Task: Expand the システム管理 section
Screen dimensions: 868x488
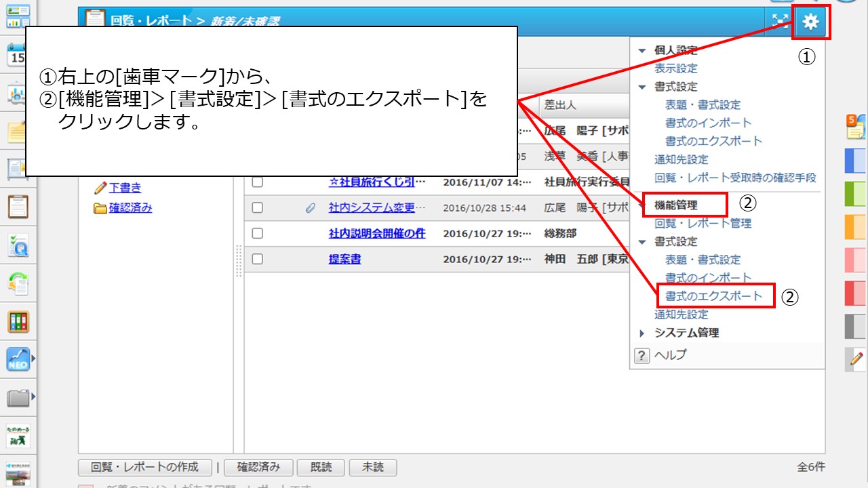Action: (x=642, y=333)
